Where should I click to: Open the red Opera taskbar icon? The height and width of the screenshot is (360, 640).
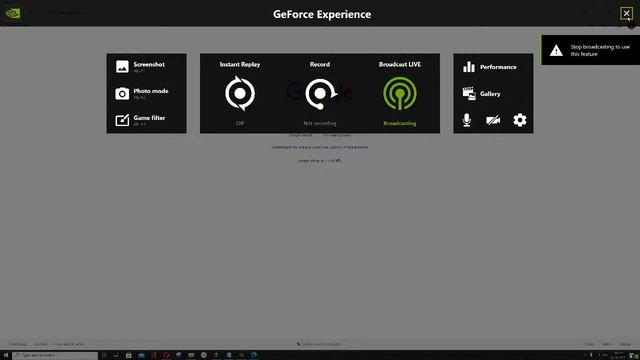tap(166, 355)
